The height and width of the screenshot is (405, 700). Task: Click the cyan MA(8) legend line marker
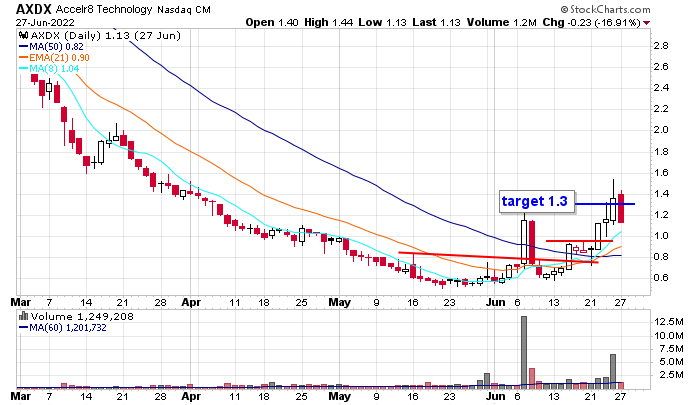click(x=24, y=68)
